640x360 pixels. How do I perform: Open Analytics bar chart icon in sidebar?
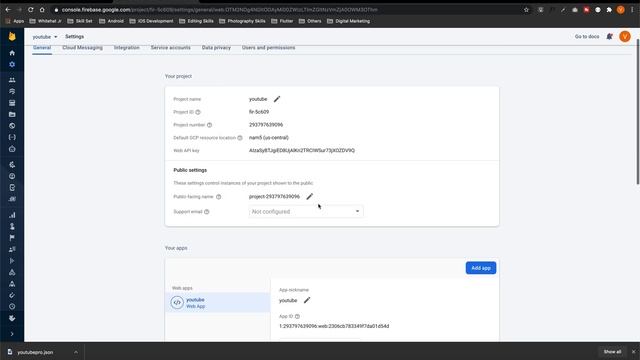pos(12,215)
